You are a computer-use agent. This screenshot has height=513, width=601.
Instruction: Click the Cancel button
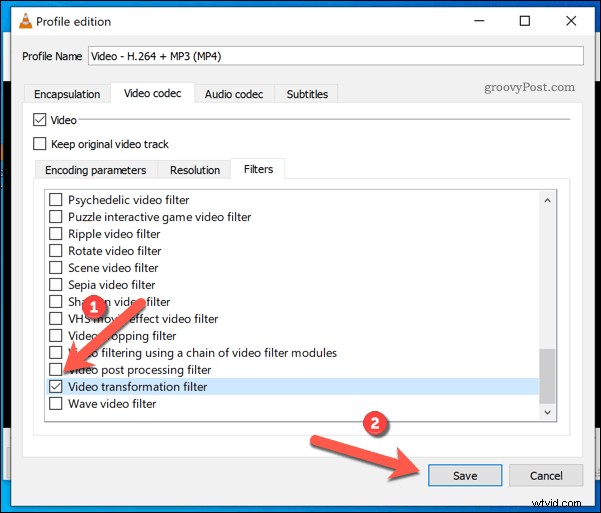(546, 475)
